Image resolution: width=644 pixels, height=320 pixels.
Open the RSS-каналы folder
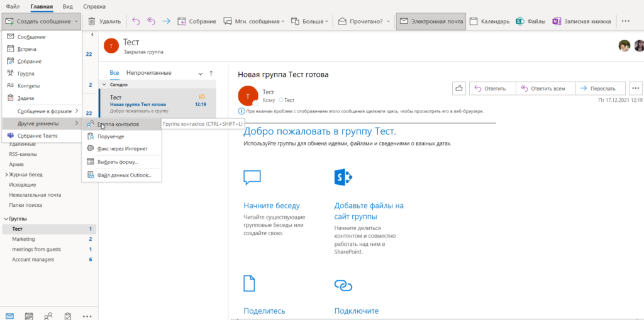click(23, 155)
